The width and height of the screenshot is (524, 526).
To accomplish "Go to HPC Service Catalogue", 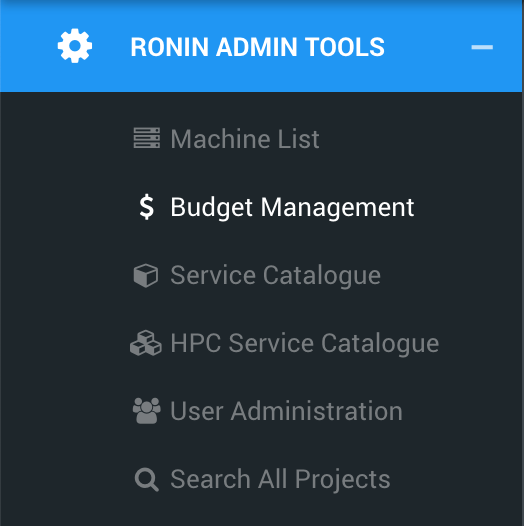I will [284, 343].
